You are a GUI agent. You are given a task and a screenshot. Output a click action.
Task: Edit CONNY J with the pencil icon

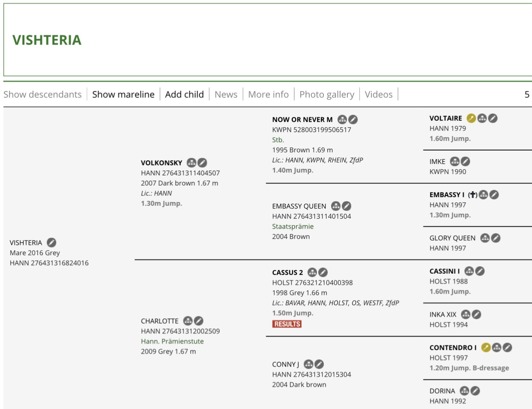click(x=319, y=364)
